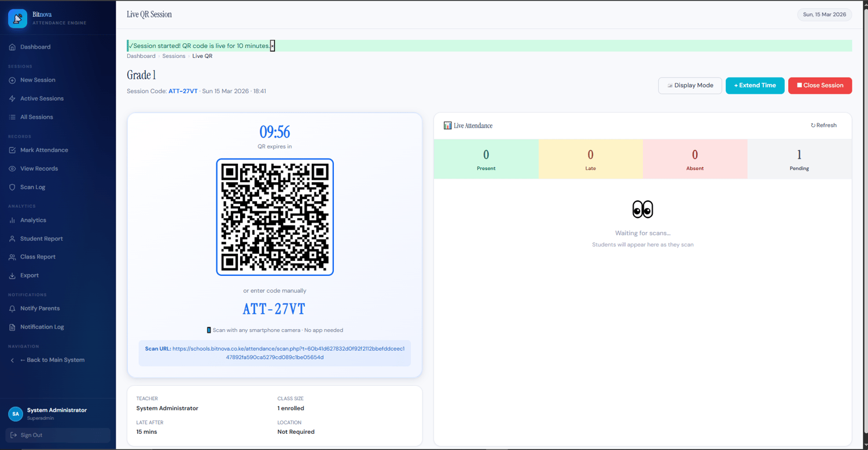Click the New Session plus icon
Screen dimensions: 868x450
pyautogui.click(x=12, y=80)
